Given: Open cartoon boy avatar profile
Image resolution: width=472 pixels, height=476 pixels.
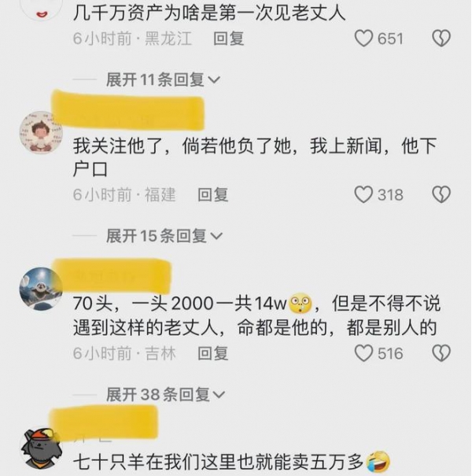Looking at the screenshot, I should [41, 132].
